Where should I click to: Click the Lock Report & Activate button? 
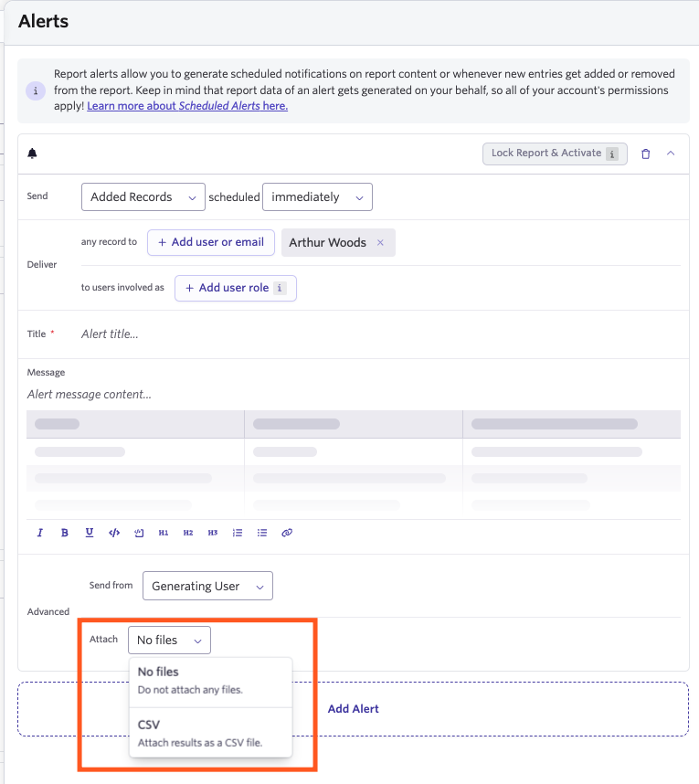[x=555, y=154]
